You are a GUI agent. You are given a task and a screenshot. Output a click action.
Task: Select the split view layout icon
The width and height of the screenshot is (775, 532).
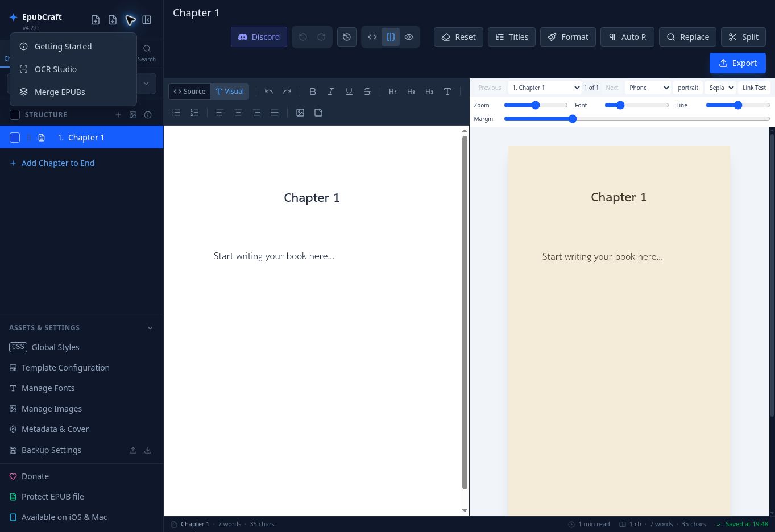(x=391, y=37)
